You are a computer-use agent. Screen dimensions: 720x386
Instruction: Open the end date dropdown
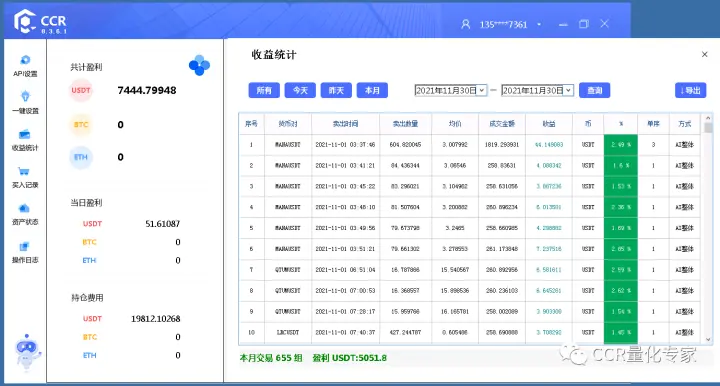tap(568, 90)
